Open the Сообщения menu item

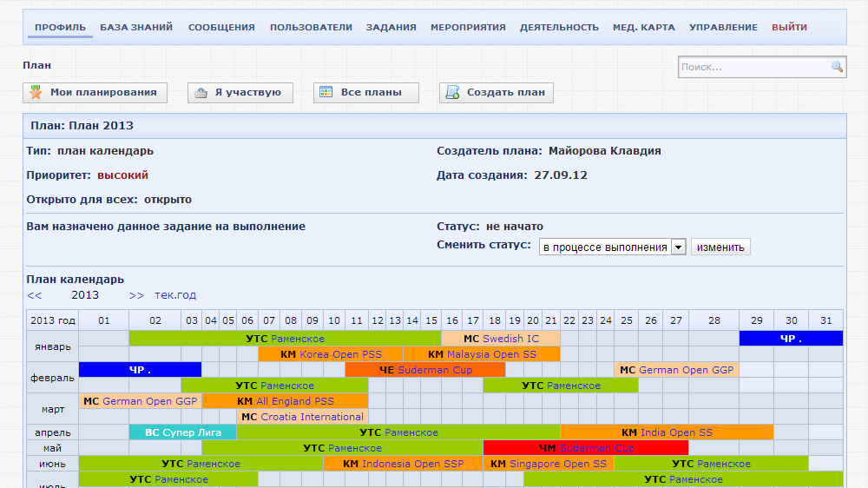click(x=221, y=27)
